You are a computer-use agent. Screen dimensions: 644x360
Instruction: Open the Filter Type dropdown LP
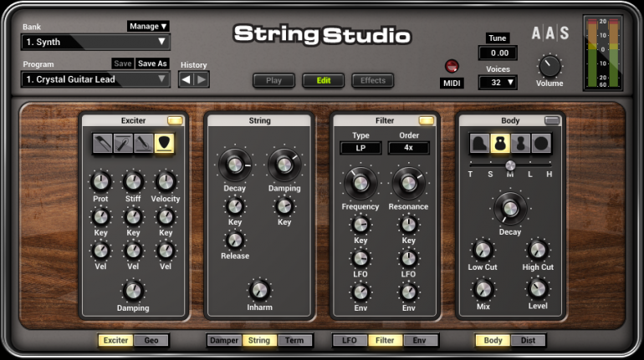click(360, 148)
